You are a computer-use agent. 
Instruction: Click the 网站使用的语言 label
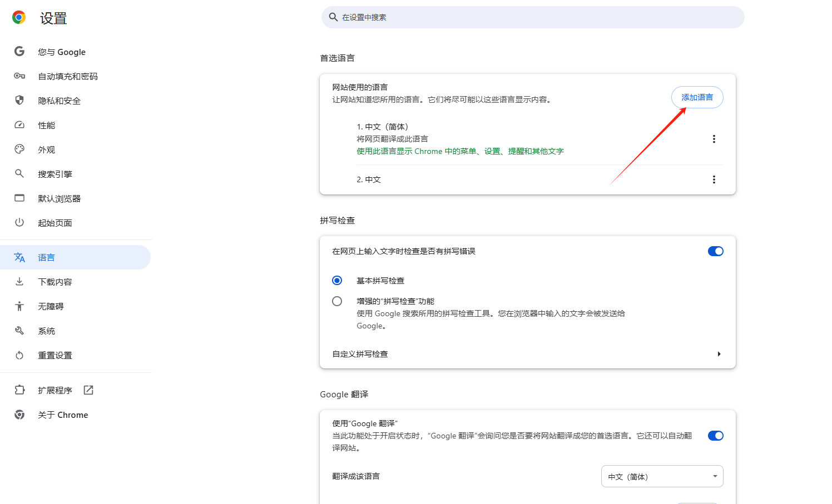click(360, 87)
